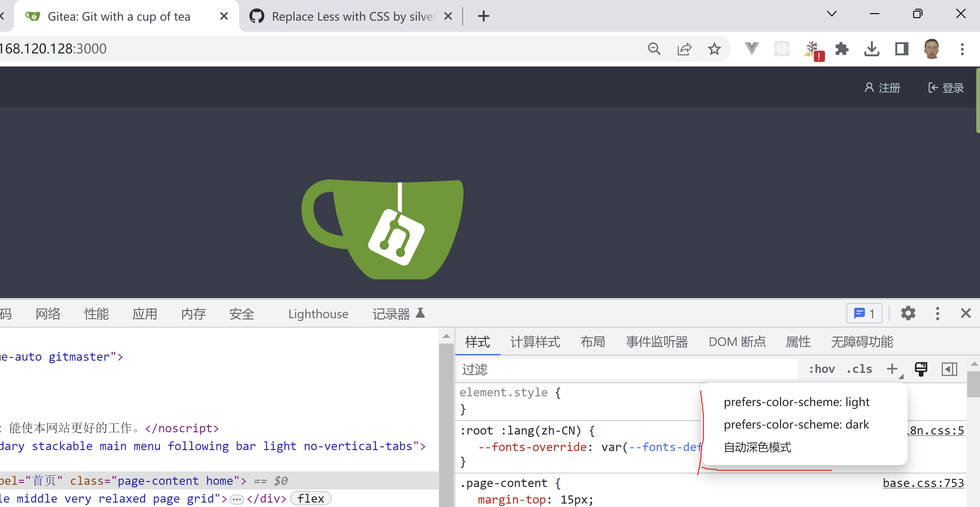Click the Styles pane scrollbar thumb
The width and height of the screenshot is (980, 507).
pos(973,384)
